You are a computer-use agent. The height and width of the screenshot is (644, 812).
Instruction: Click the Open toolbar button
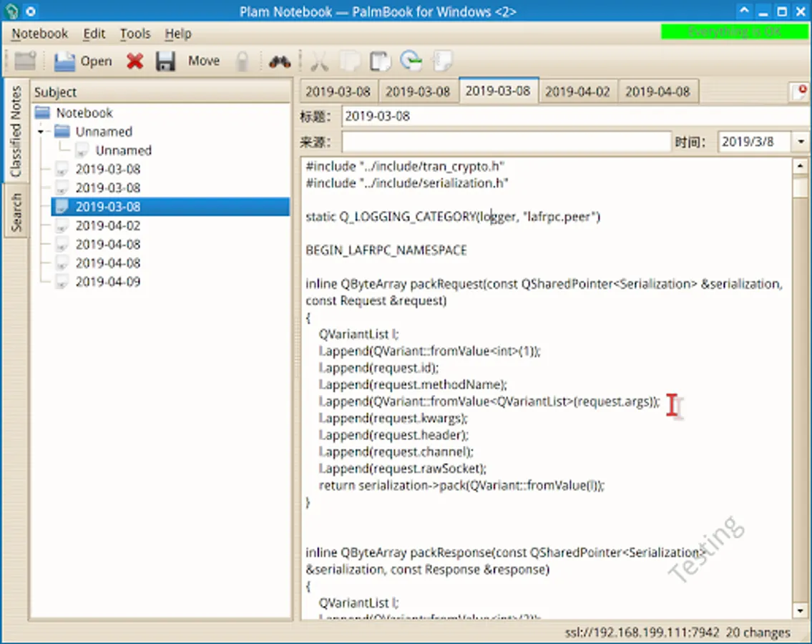83,61
